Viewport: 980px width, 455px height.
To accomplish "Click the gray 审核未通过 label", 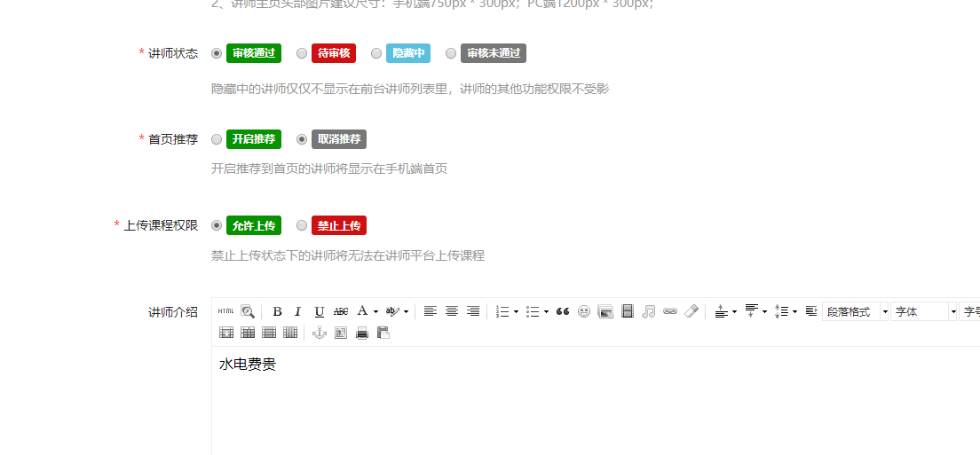I will pyautogui.click(x=494, y=53).
